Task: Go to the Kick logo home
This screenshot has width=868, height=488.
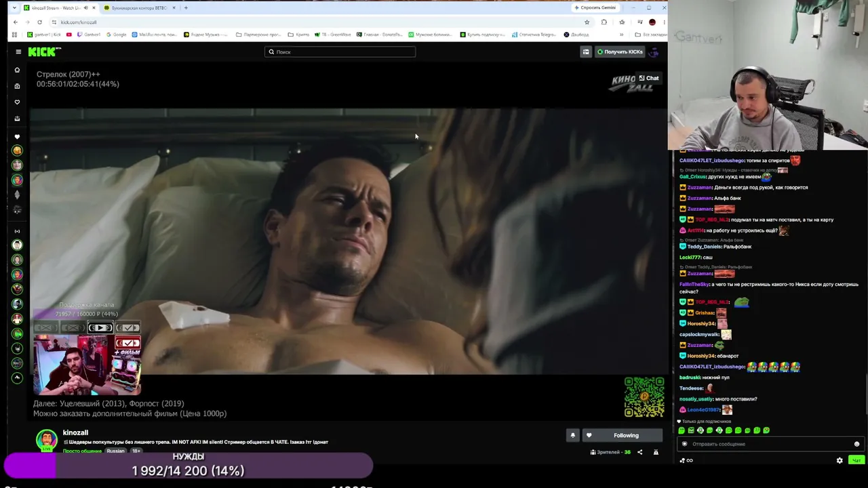Action: pyautogui.click(x=44, y=52)
